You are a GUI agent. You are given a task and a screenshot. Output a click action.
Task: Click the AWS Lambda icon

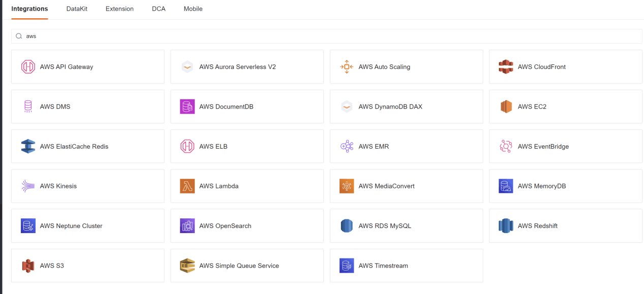click(x=188, y=186)
